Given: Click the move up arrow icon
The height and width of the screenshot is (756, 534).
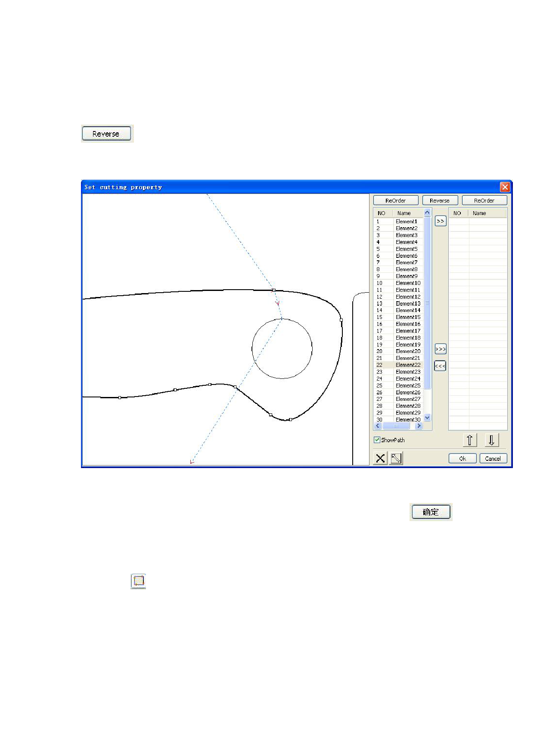Looking at the screenshot, I should pyautogui.click(x=470, y=440).
